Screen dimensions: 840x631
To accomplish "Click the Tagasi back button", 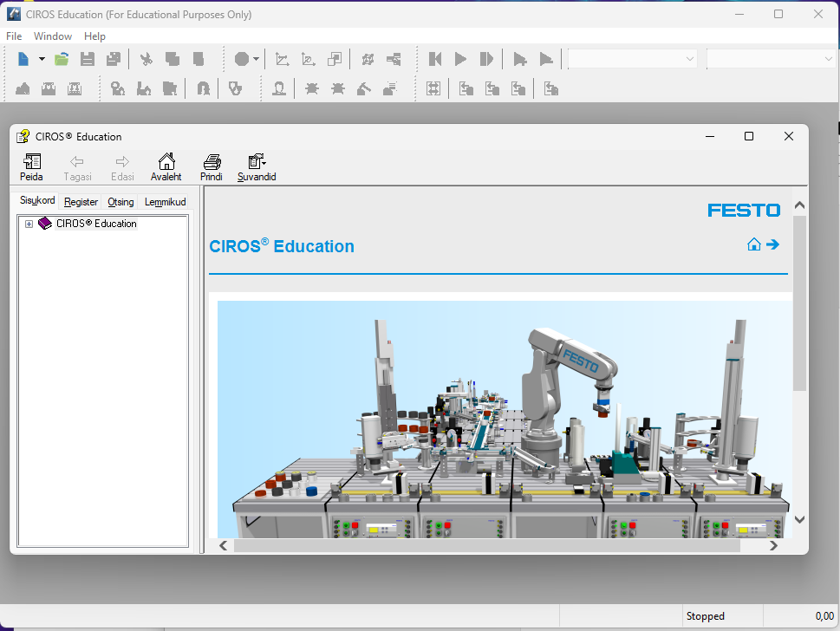I will click(x=78, y=167).
